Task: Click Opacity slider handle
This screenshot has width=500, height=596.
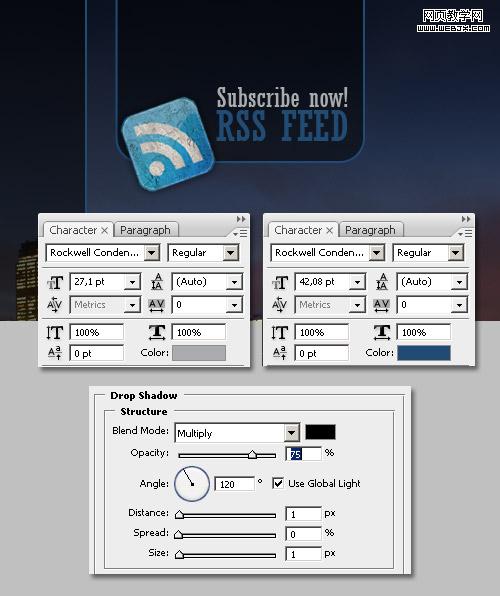Action: point(252,455)
